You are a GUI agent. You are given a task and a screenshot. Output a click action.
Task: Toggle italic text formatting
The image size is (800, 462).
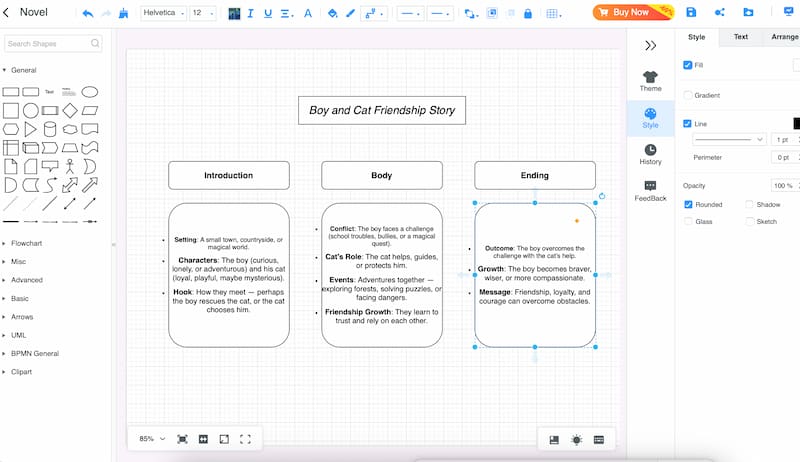250,13
